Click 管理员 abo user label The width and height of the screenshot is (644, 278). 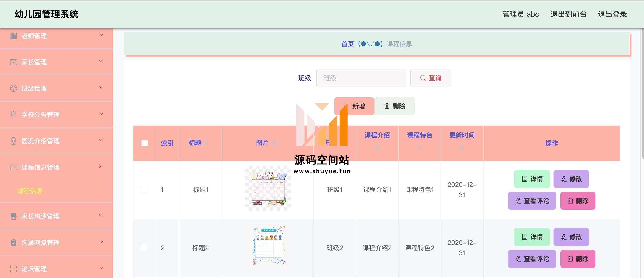click(521, 14)
